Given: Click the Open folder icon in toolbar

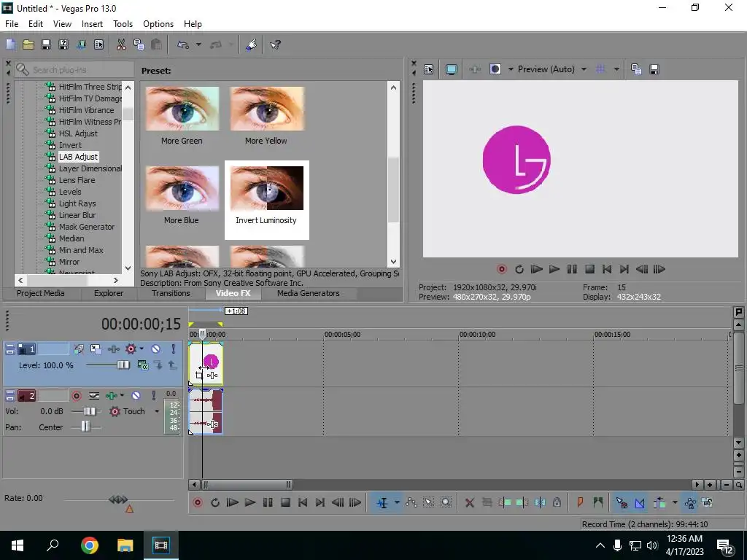Looking at the screenshot, I should [28, 44].
